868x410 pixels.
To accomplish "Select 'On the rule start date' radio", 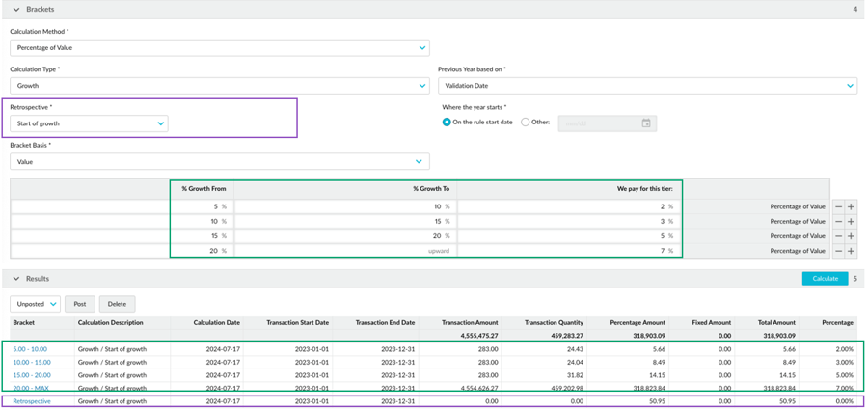I will 447,123.
